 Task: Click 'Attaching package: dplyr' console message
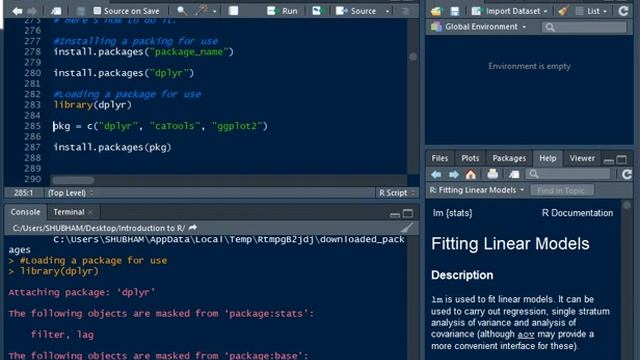click(82, 292)
